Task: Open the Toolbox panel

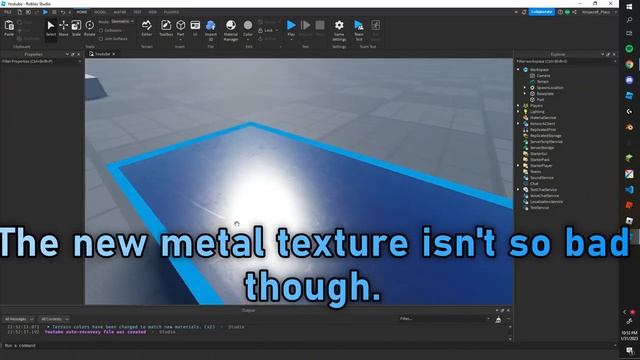Action: (x=166, y=29)
